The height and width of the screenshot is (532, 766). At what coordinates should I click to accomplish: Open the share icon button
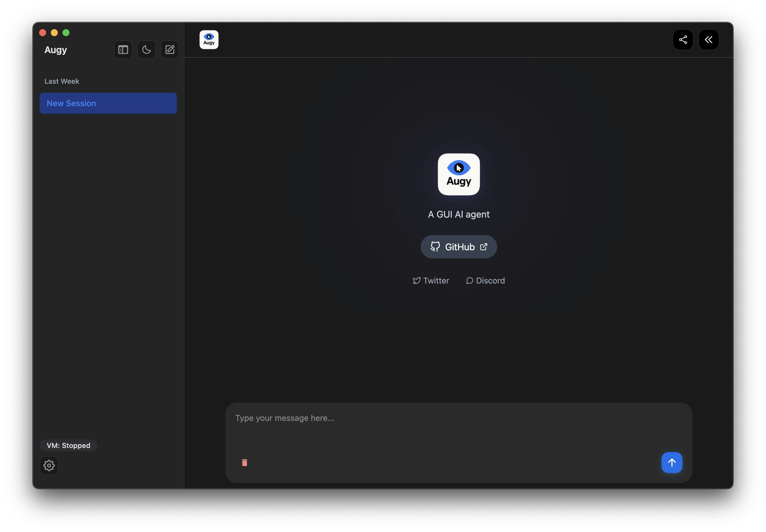click(683, 40)
